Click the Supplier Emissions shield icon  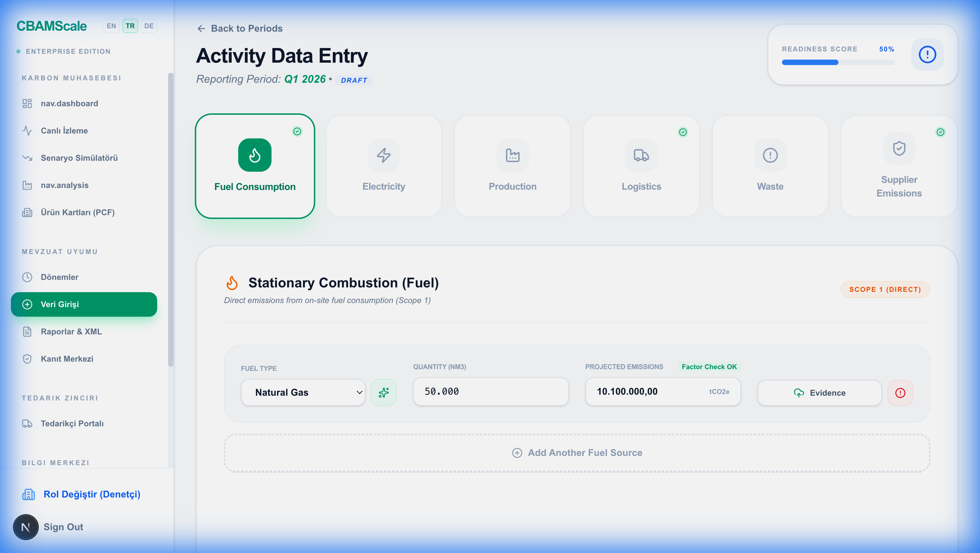tap(899, 148)
